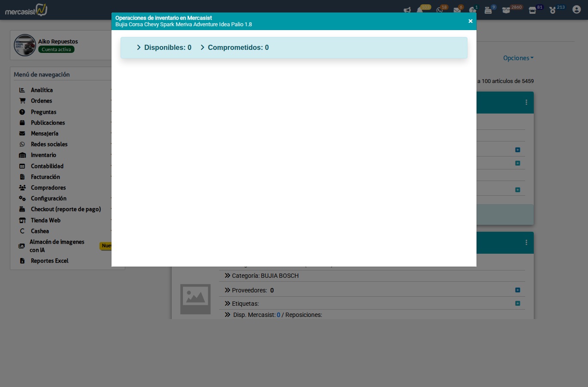This screenshot has height=387, width=588.
Task: Click the medal icon showing 213
Action: click(553, 10)
